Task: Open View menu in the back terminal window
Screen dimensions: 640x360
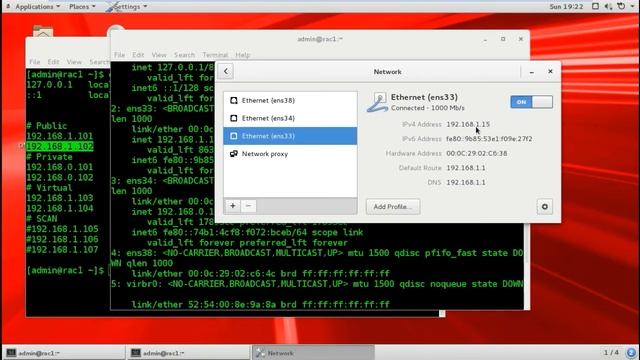Action: 74,62
